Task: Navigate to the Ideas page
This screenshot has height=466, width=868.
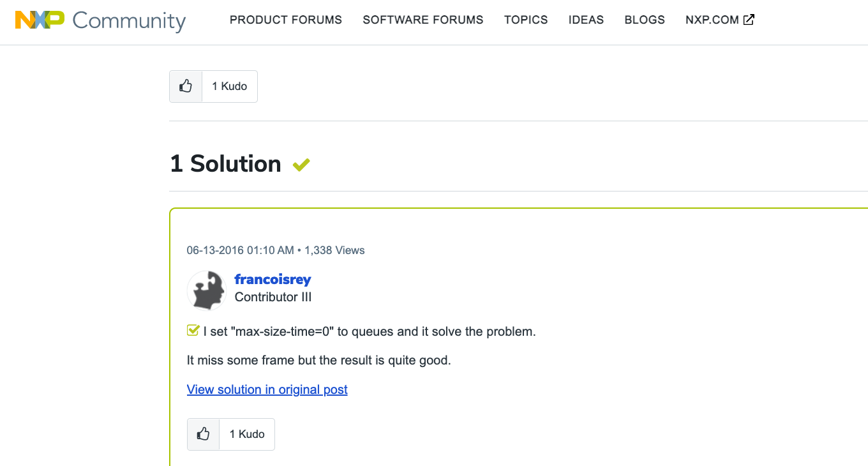Action: pos(586,20)
